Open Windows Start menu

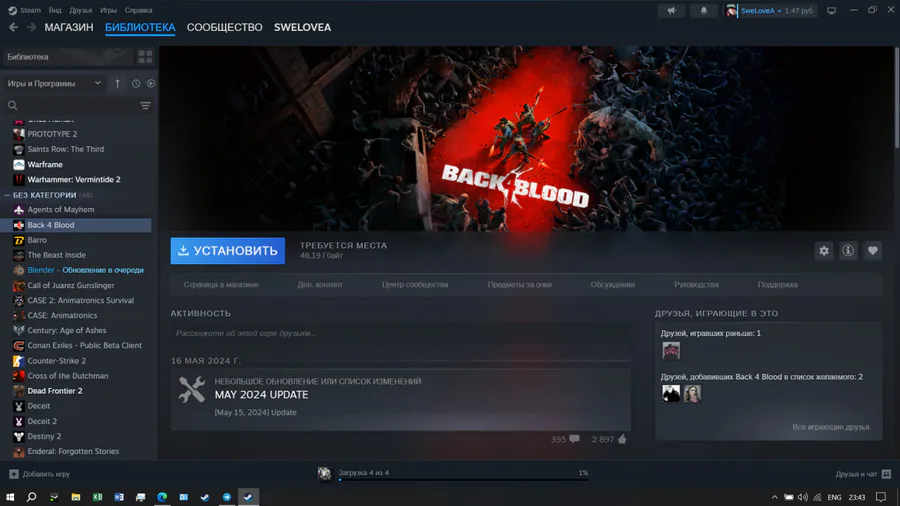(x=10, y=497)
